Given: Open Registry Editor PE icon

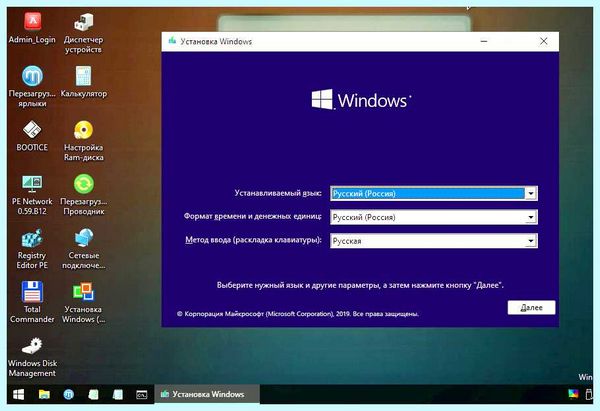Looking at the screenshot, I should pyautogui.click(x=32, y=249).
